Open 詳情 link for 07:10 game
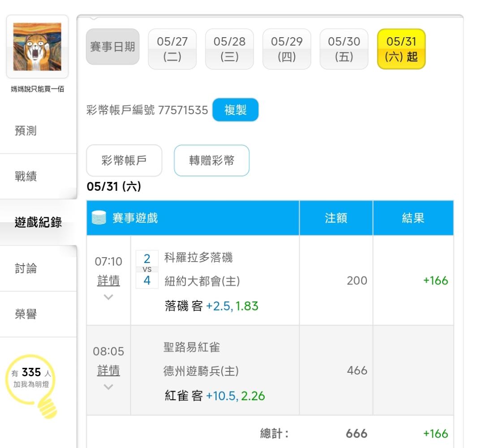478x448 pixels. tap(108, 280)
